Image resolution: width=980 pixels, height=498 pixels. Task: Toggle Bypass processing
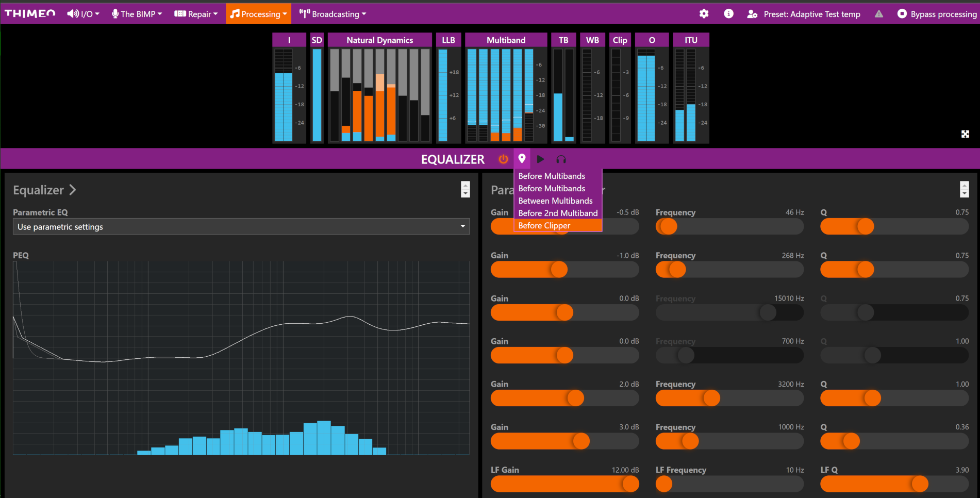click(937, 14)
